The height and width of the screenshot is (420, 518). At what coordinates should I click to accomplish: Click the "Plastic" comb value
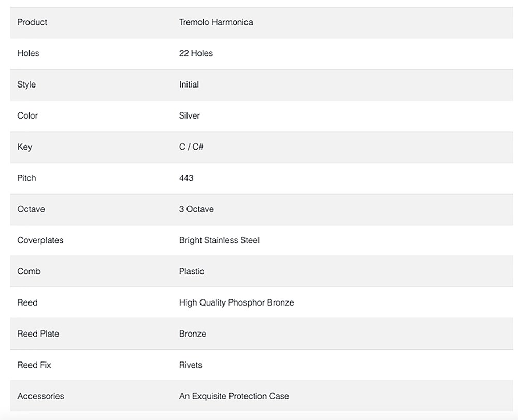coord(192,271)
